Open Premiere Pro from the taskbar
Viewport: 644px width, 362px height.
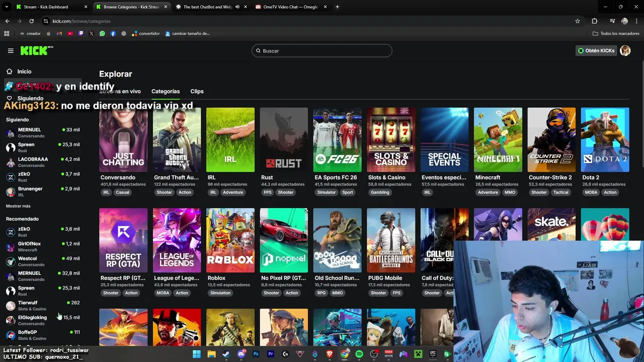pyautogui.click(x=271, y=354)
